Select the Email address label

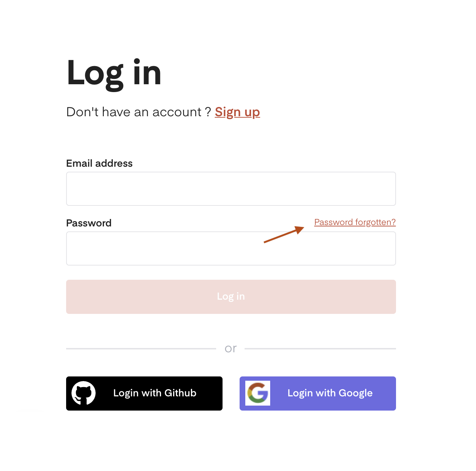(x=99, y=163)
